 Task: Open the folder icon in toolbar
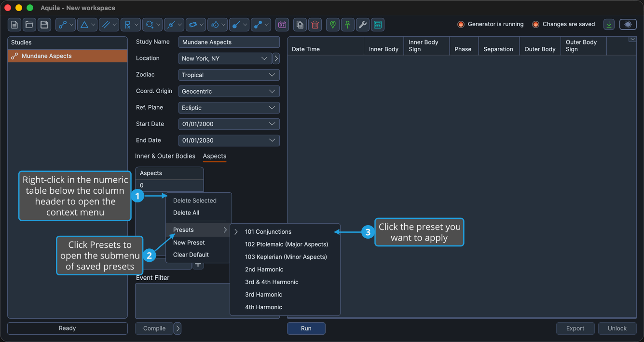click(x=29, y=25)
